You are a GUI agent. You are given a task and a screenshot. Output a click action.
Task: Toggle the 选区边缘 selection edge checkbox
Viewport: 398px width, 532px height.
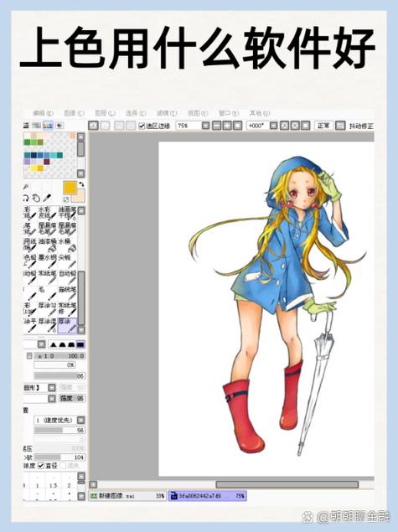click(x=142, y=126)
